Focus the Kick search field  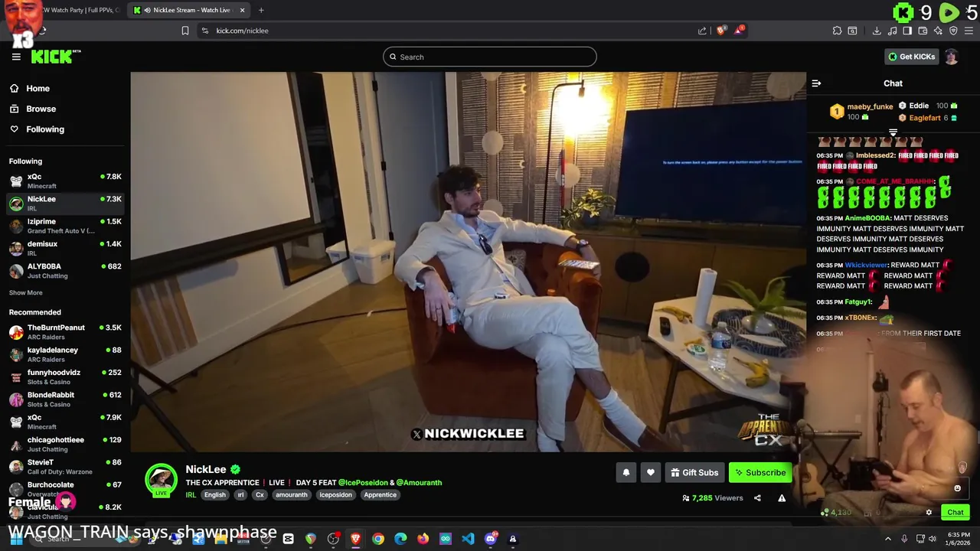(x=490, y=57)
